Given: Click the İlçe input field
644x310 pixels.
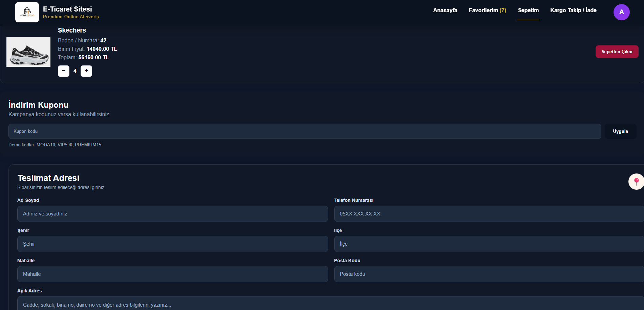Looking at the screenshot, I should click(x=489, y=244).
